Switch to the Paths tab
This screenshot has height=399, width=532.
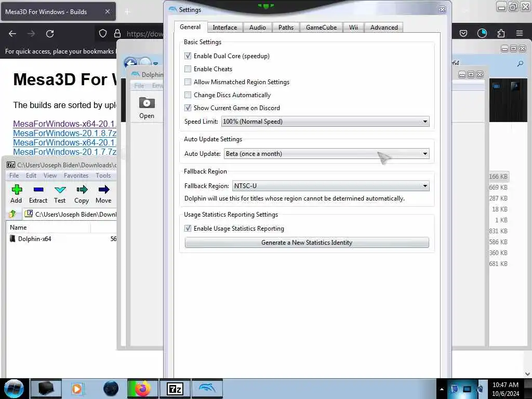(x=286, y=28)
